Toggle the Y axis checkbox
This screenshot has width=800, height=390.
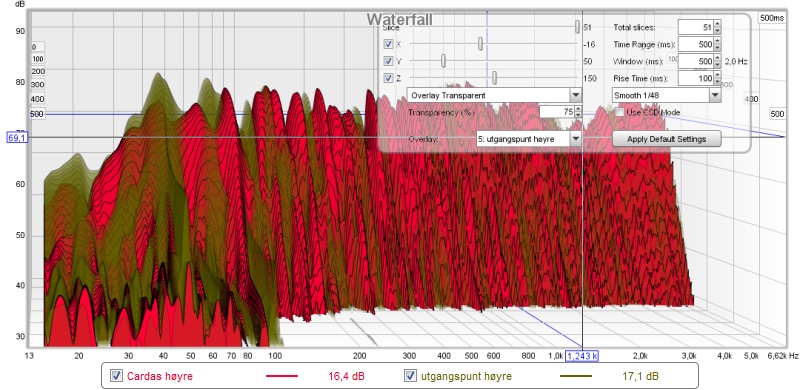pos(388,61)
